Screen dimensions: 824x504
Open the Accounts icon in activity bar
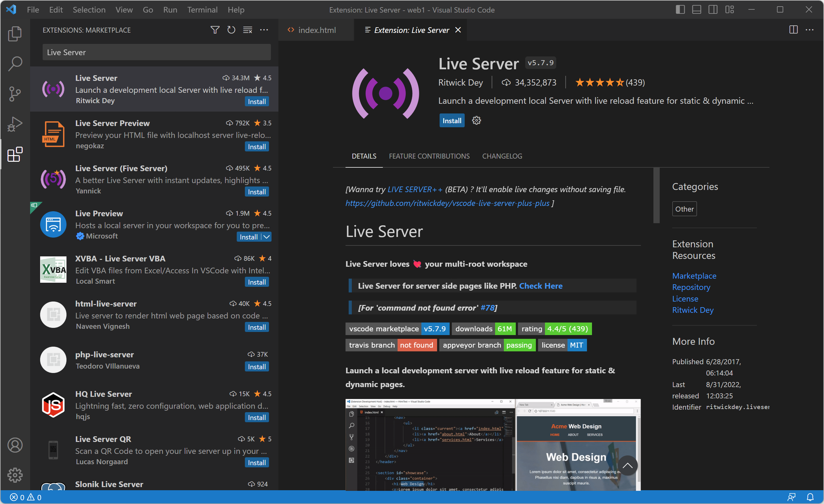(15, 445)
